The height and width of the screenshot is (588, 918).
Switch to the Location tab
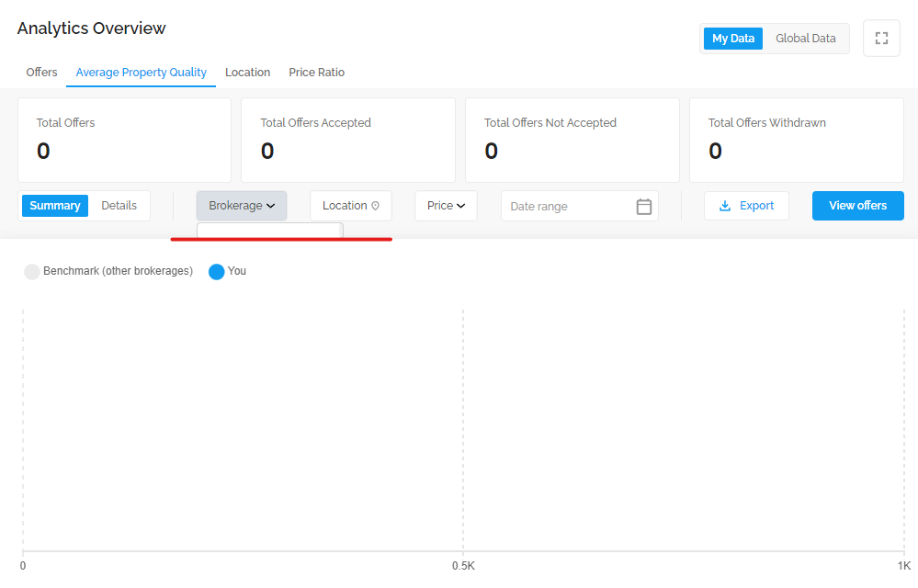click(x=248, y=73)
